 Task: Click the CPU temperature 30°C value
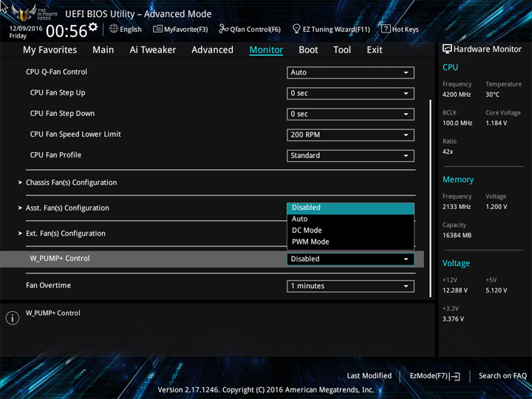[492, 95]
